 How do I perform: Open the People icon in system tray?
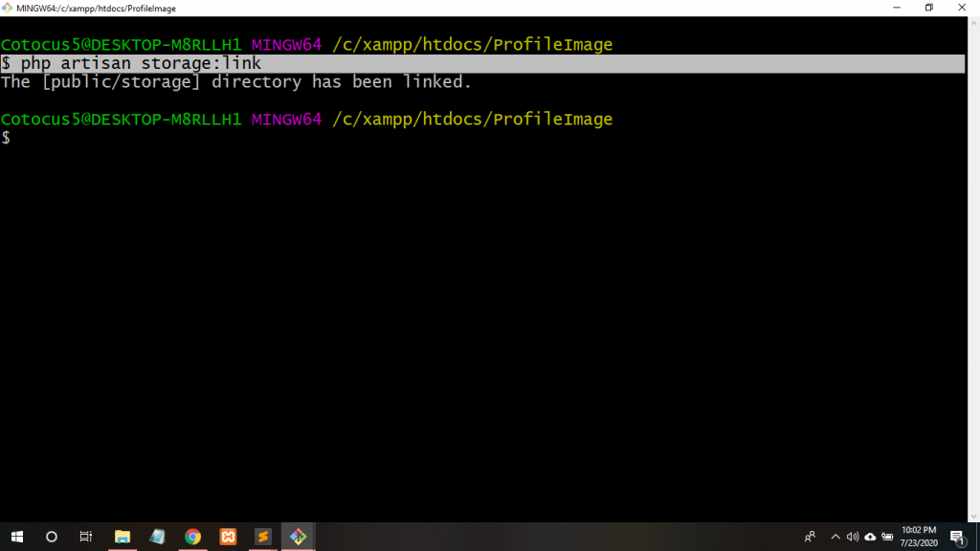[811, 537]
